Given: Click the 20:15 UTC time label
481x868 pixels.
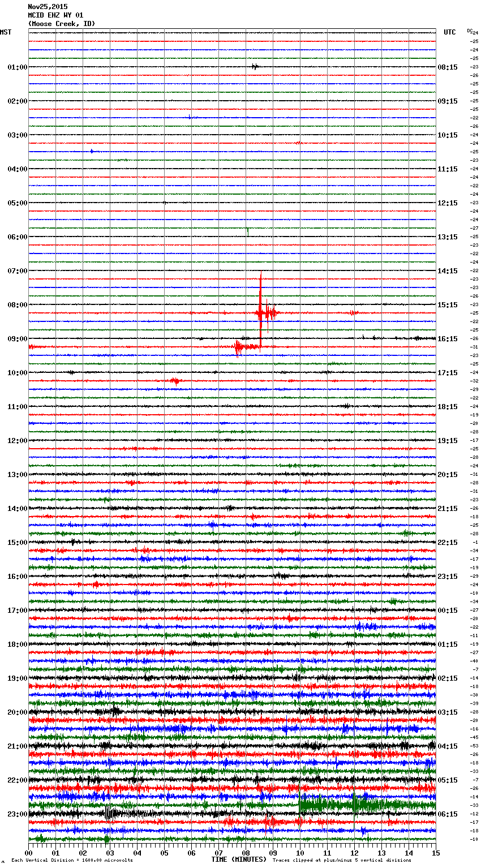Looking at the screenshot, I should tap(448, 475).
